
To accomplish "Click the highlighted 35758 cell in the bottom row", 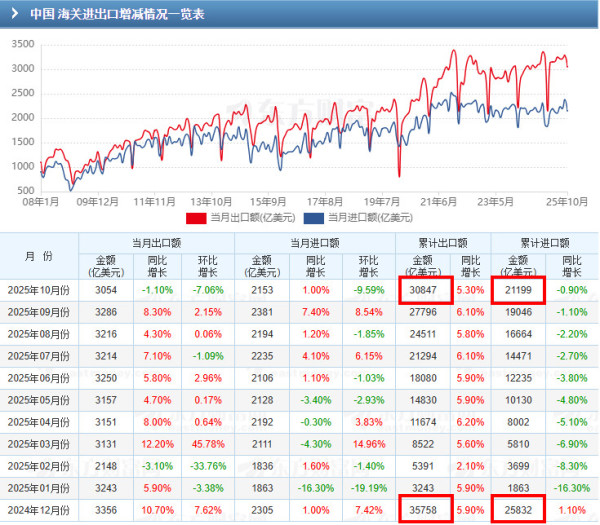I will click(x=427, y=508).
